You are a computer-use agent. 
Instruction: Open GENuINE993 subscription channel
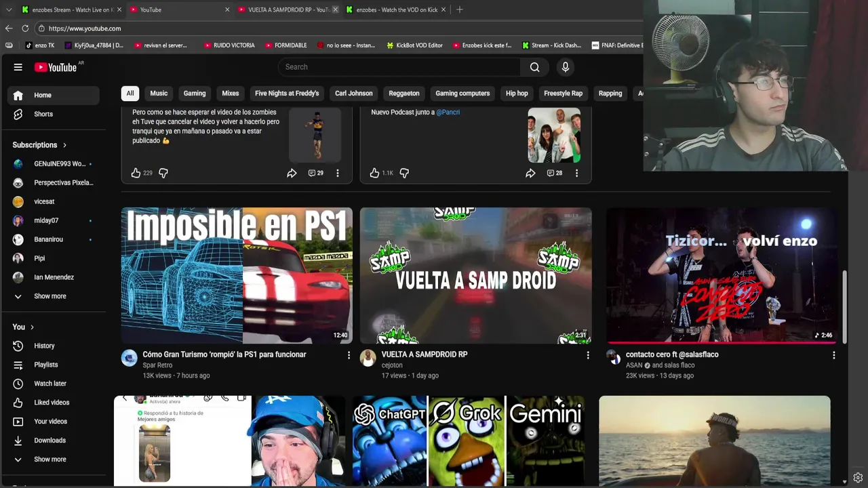pyautogui.click(x=53, y=164)
